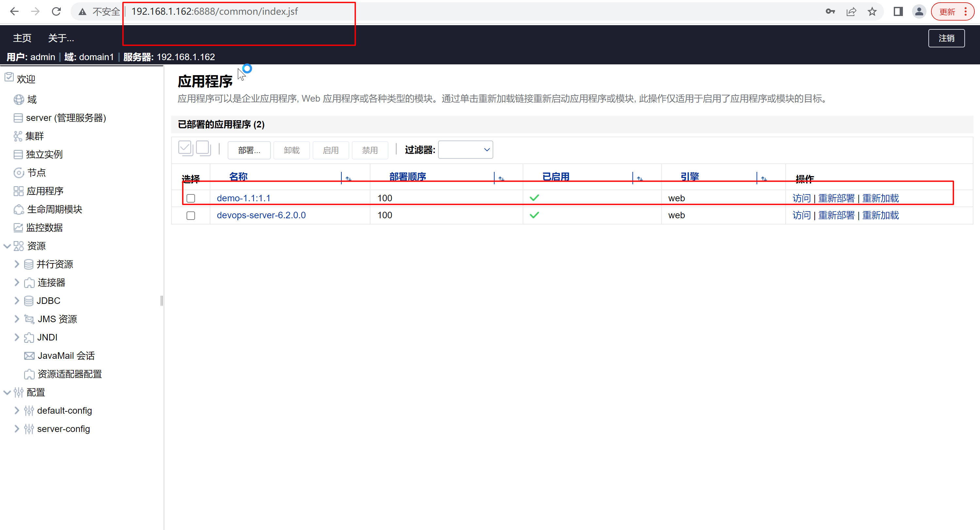Expand the server-config node
Viewport: 980px width, 530px height.
point(16,429)
